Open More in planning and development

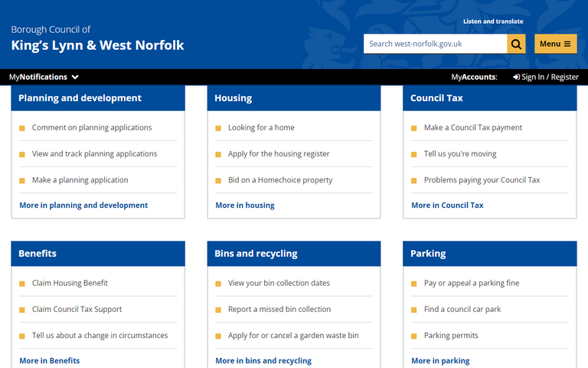[x=83, y=205]
